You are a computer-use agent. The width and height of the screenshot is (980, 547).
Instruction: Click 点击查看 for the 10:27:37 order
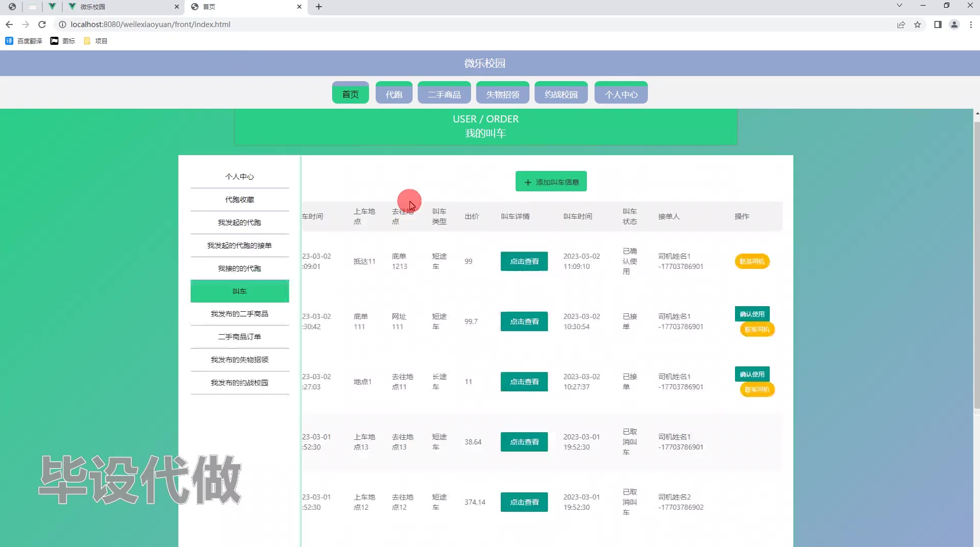[524, 382]
